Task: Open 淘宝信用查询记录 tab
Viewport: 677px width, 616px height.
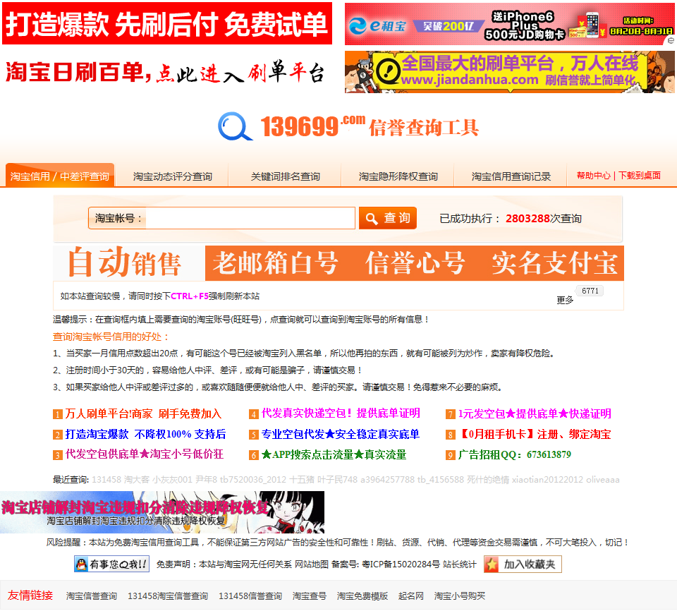Action: click(x=511, y=176)
